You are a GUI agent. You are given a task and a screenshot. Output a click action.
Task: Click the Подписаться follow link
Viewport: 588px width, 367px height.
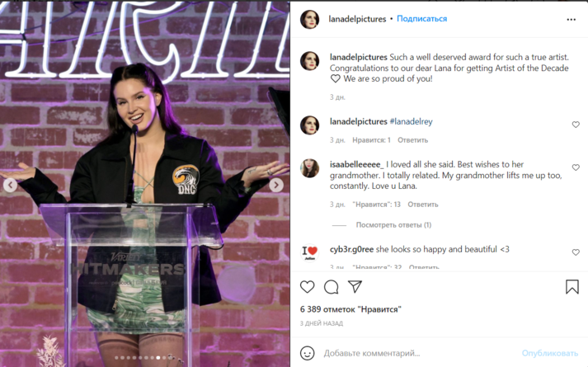(x=422, y=19)
